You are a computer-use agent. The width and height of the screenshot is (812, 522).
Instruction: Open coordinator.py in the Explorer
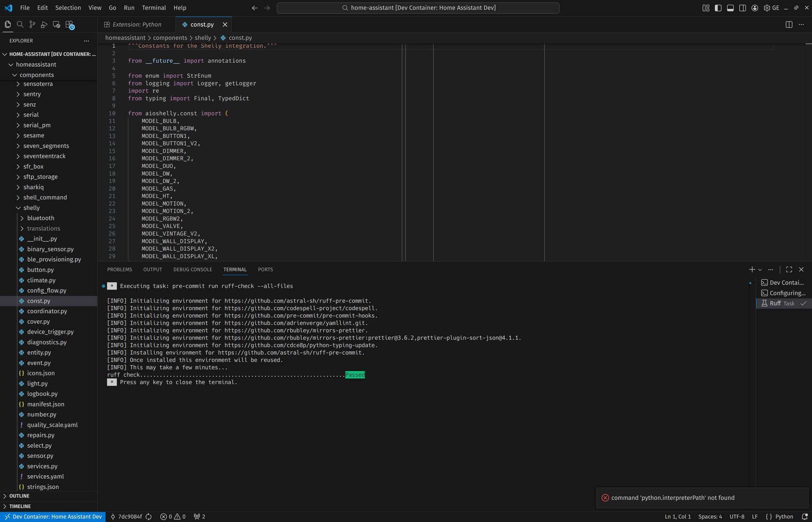click(47, 311)
